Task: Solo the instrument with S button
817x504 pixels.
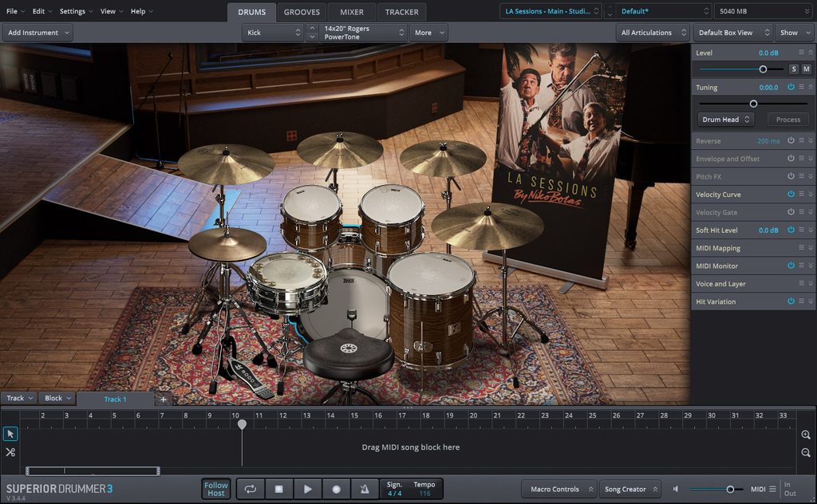Action: click(x=794, y=69)
